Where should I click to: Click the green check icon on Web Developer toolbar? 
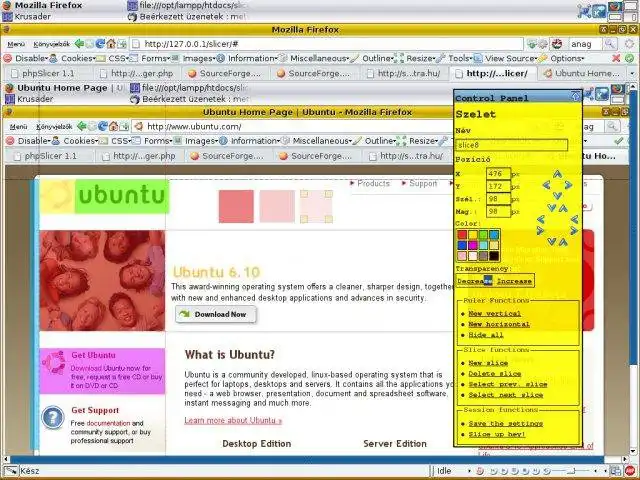629,58
